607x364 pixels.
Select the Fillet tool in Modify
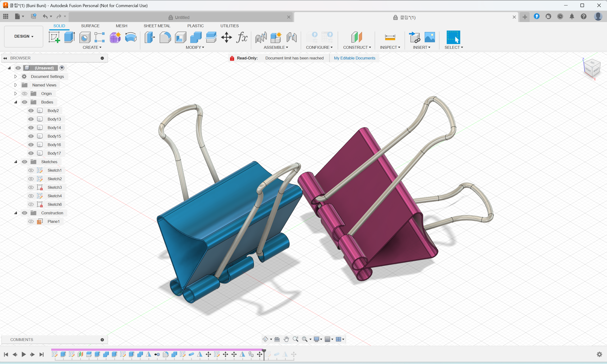click(x=165, y=37)
